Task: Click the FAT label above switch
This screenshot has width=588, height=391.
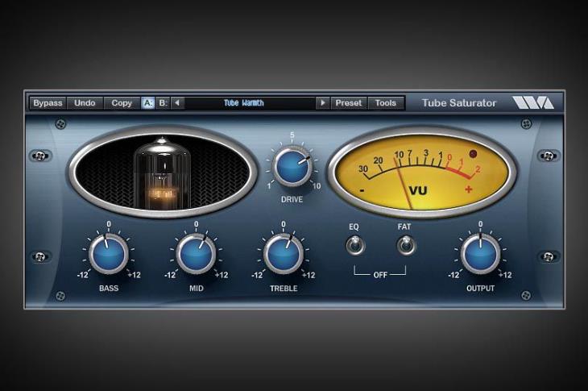Action: pyautogui.click(x=404, y=227)
